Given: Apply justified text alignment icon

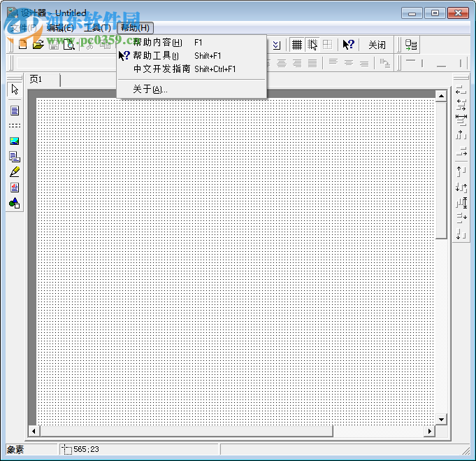Looking at the screenshot, I should click(x=312, y=63).
